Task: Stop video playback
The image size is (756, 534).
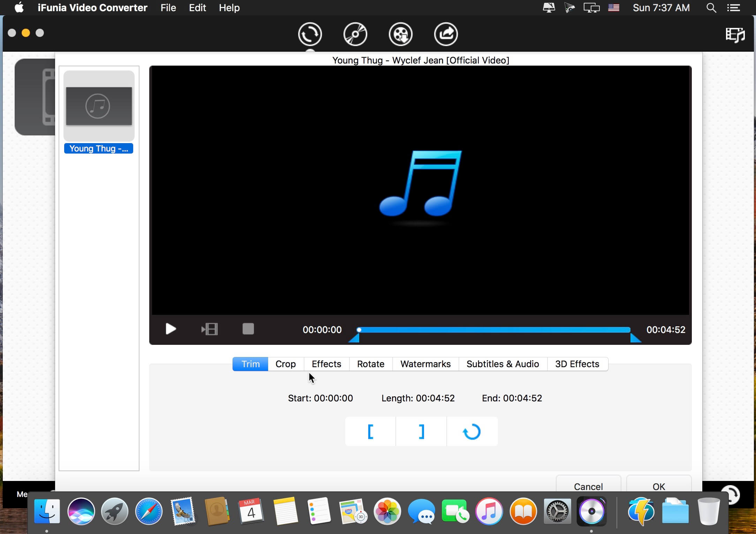Action: click(x=248, y=328)
